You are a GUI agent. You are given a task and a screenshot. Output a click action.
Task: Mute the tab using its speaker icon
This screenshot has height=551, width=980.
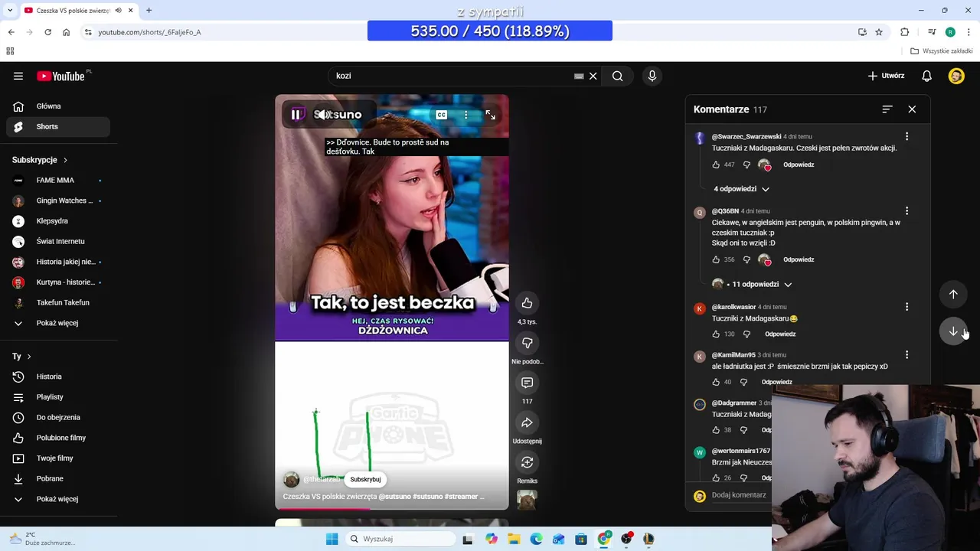pyautogui.click(x=118, y=11)
